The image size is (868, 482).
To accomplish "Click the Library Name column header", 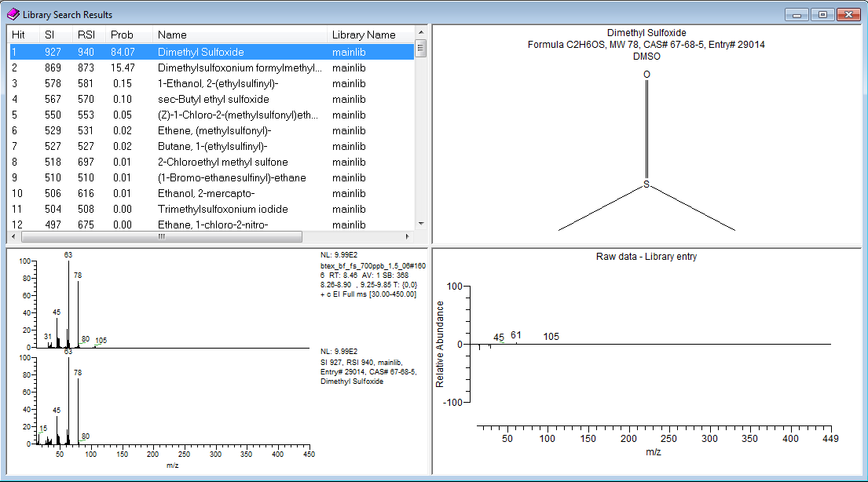I will pyautogui.click(x=364, y=35).
